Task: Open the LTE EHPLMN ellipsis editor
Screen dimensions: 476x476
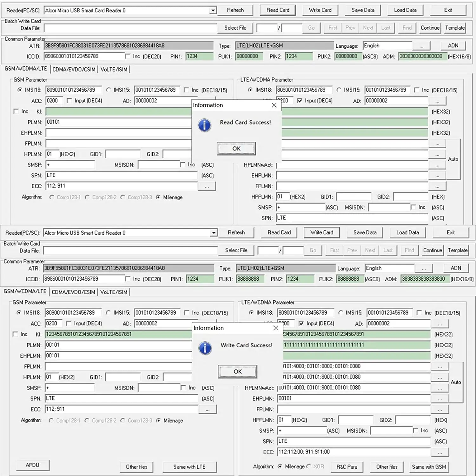Action: [438, 175]
